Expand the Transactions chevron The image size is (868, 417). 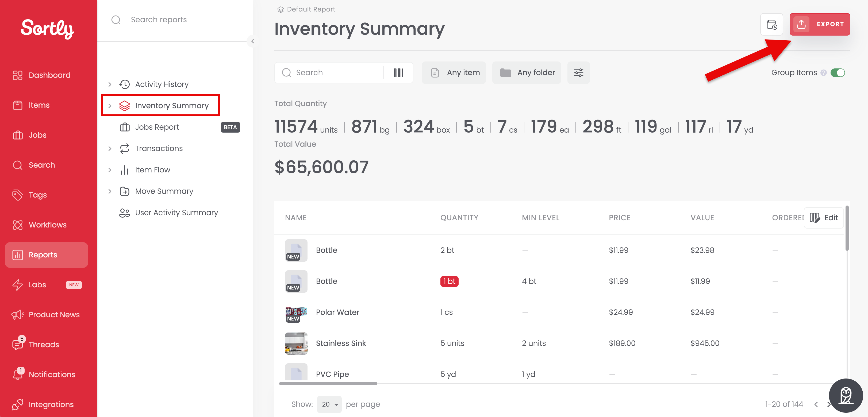(x=110, y=149)
